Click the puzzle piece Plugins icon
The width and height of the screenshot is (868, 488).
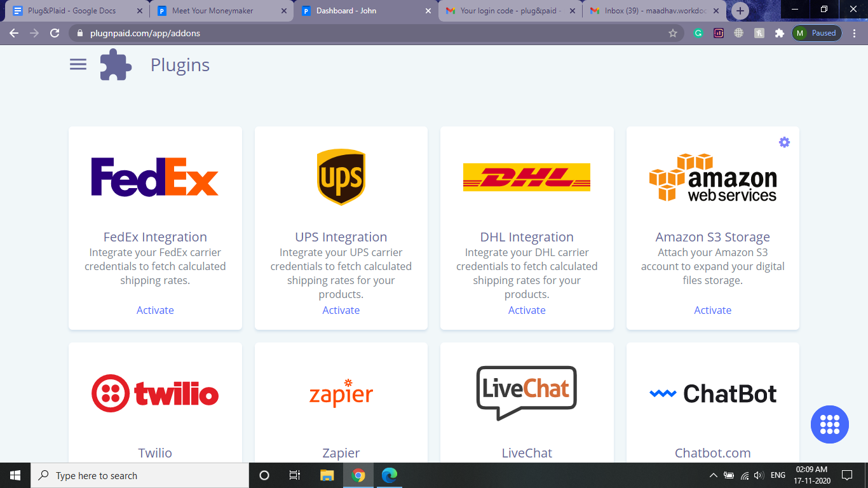(116, 65)
